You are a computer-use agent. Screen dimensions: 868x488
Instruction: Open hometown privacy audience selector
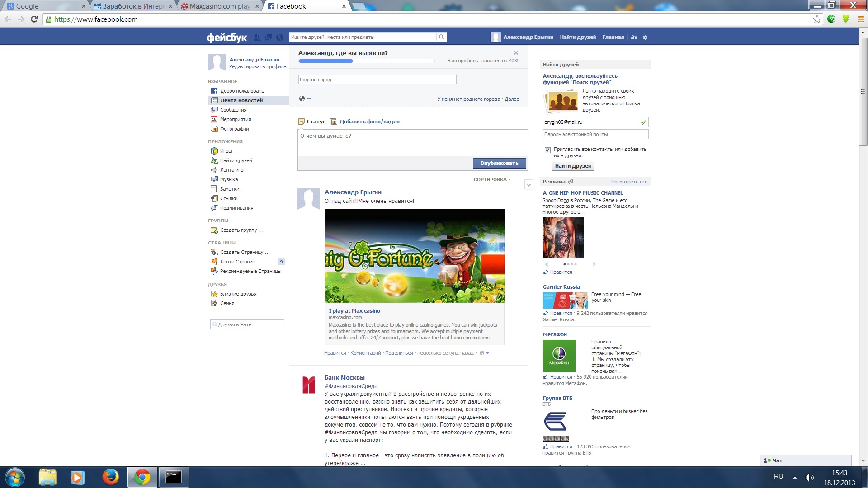305,99
